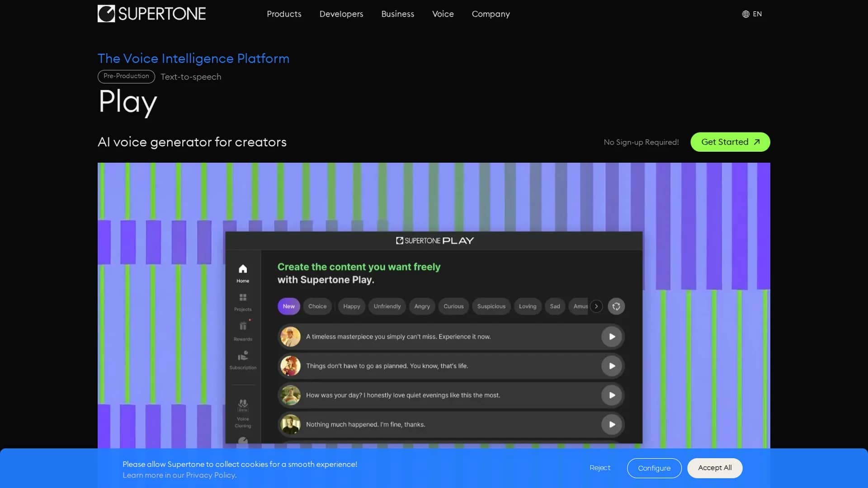Viewport: 868px width, 488px height.
Task: Expand more emotion tags with chevron arrow
Action: pos(596,306)
